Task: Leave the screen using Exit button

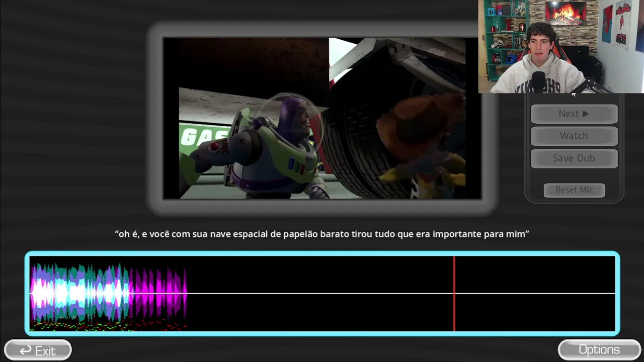Action: click(x=38, y=350)
